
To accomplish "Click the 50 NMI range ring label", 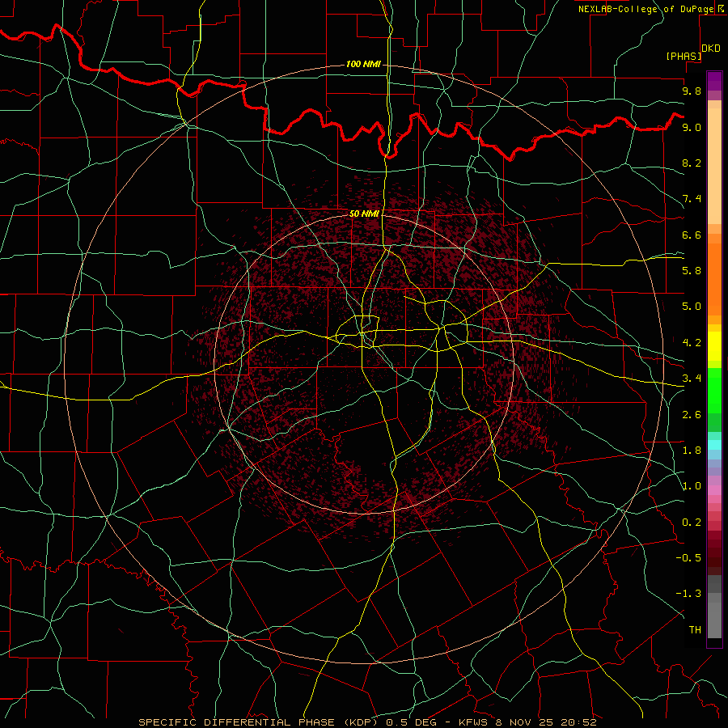I will click(x=364, y=214).
